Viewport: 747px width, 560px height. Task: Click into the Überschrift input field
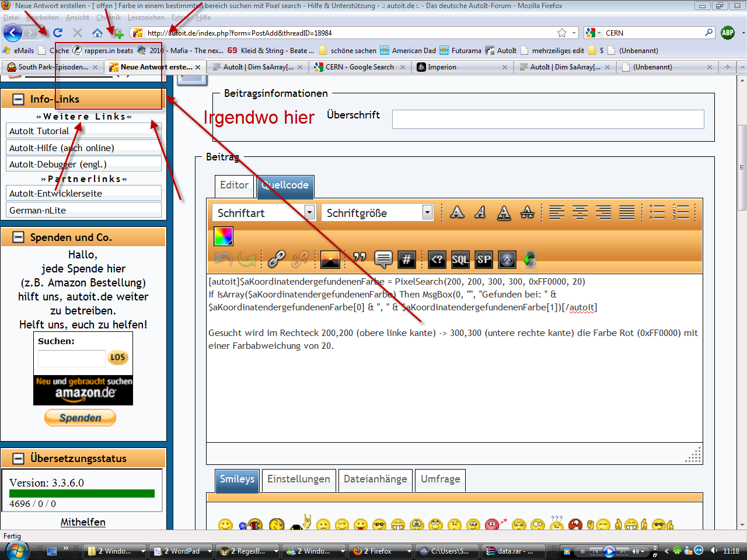pyautogui.click(x=547, y=119)
